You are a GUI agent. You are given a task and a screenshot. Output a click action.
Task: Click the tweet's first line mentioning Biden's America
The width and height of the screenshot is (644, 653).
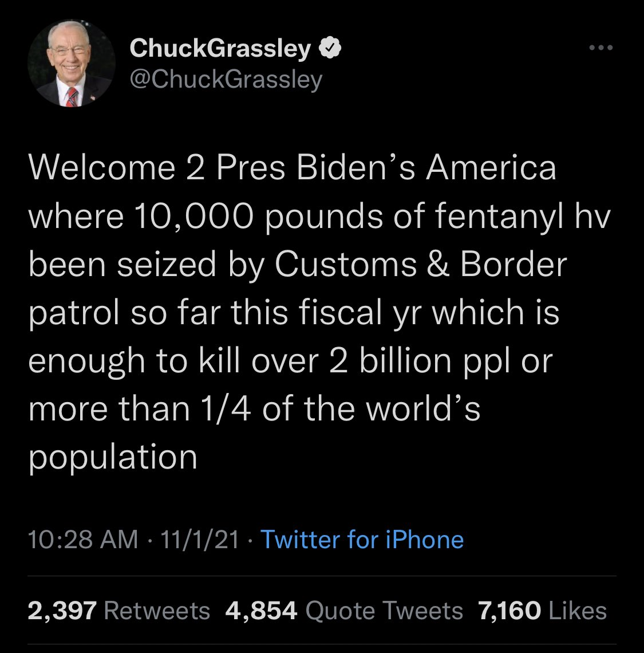point(292,168)
